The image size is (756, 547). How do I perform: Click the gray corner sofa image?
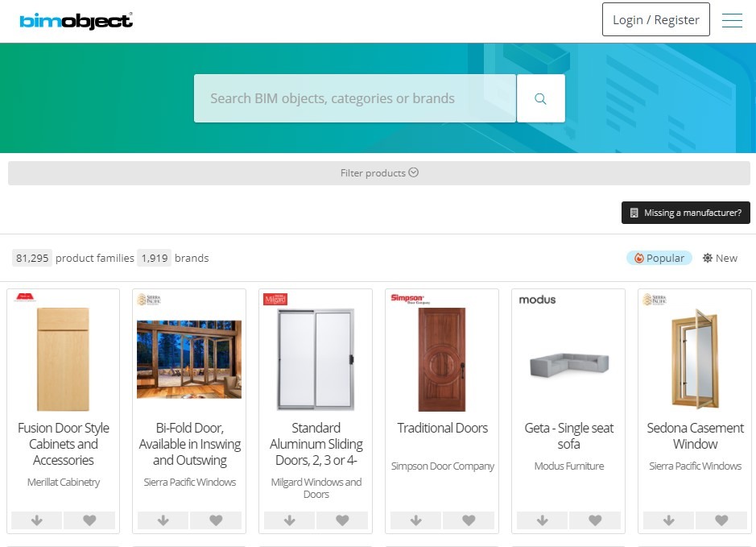point(569,365)
